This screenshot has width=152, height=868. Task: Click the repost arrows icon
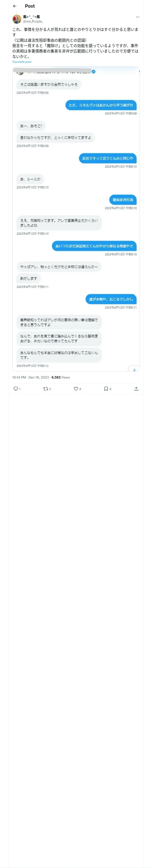coord(45,388)
